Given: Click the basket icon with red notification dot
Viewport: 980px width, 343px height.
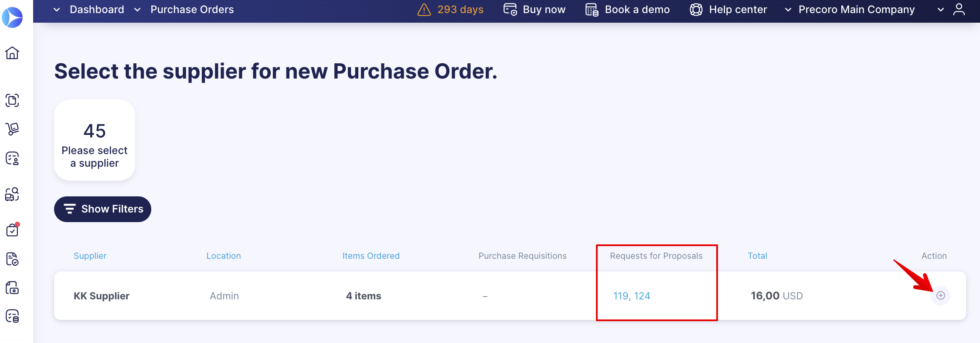Looking at the screenshot, I should [13, 230].
